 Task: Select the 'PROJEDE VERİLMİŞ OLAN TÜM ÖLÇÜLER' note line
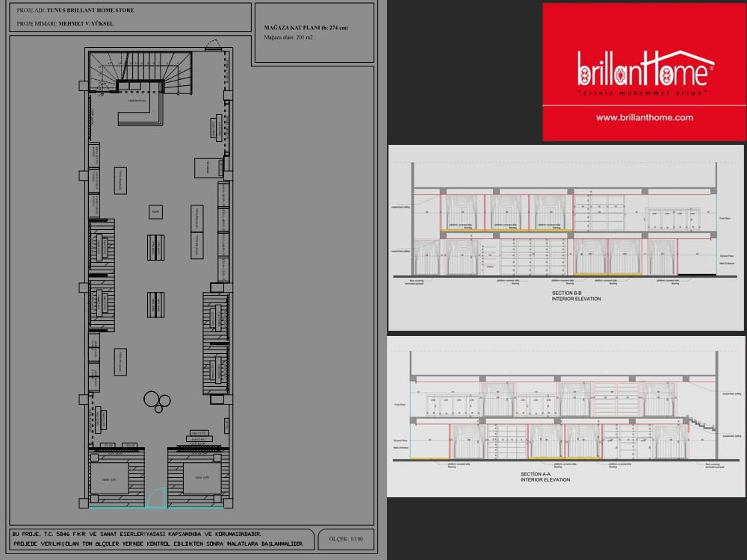(158, 544)
